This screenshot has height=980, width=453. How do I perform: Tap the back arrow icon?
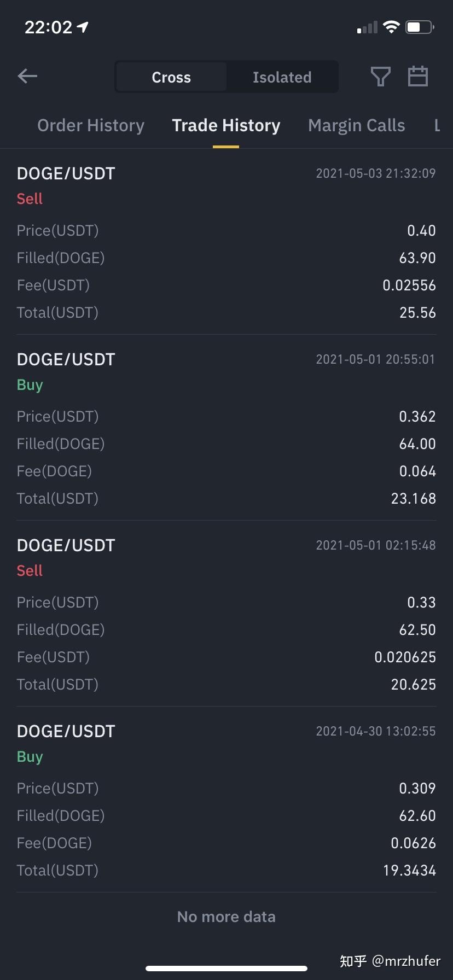[x=27, y=77]
